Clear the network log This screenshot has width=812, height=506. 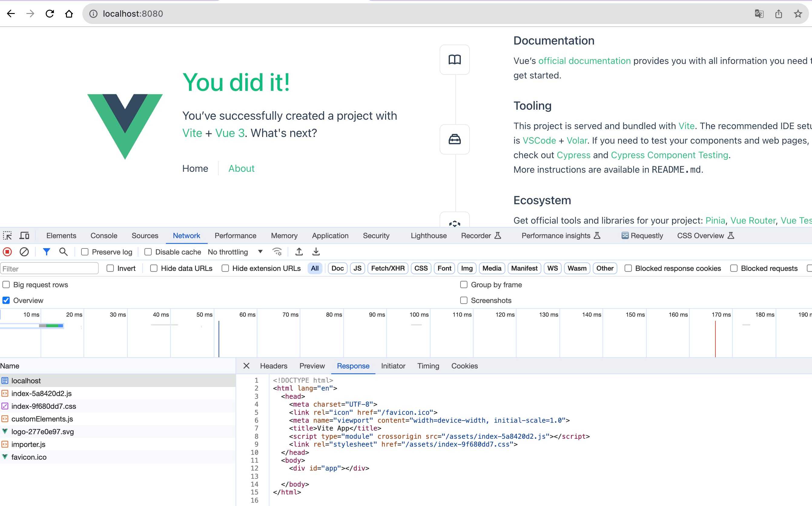click(24, 252)
